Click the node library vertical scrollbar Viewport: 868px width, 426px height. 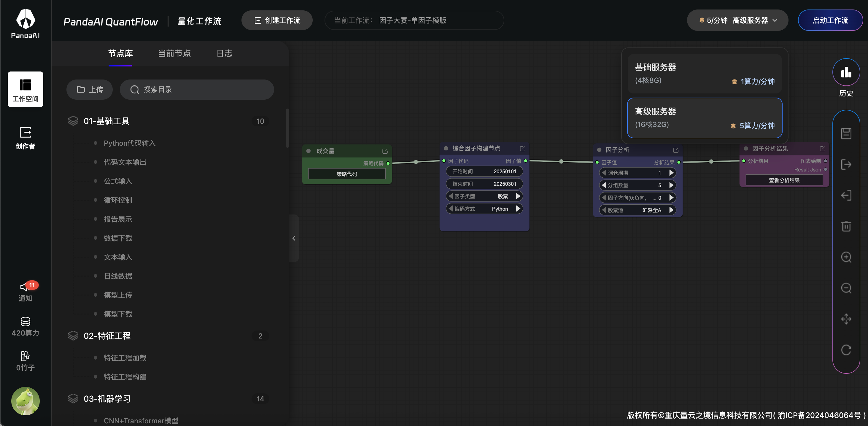click(287, 128)
